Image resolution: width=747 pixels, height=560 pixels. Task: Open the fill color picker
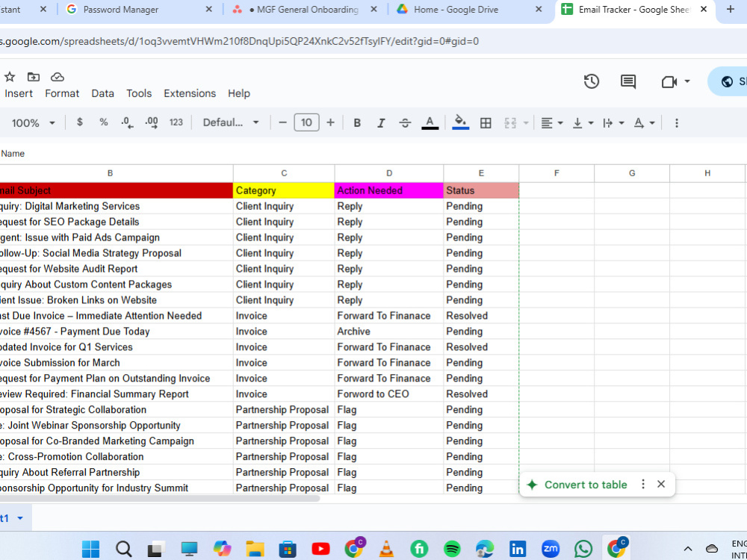(460, 122)
